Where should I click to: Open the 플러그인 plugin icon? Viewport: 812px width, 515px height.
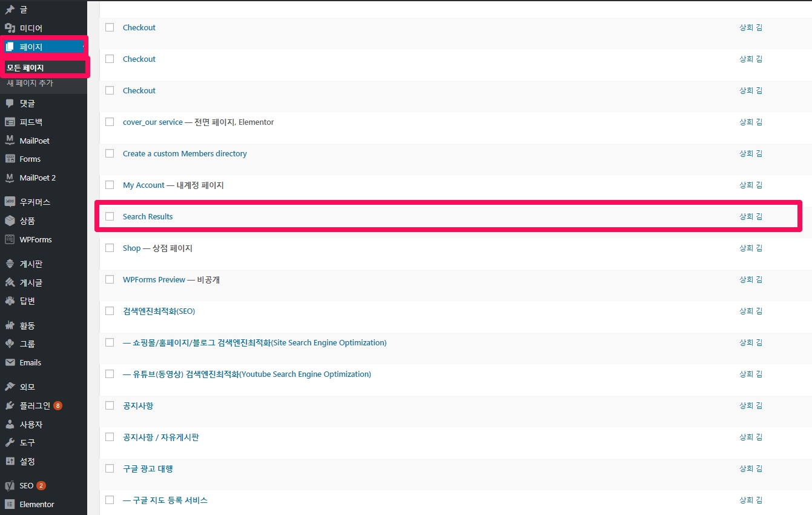(x=10, y=406)
